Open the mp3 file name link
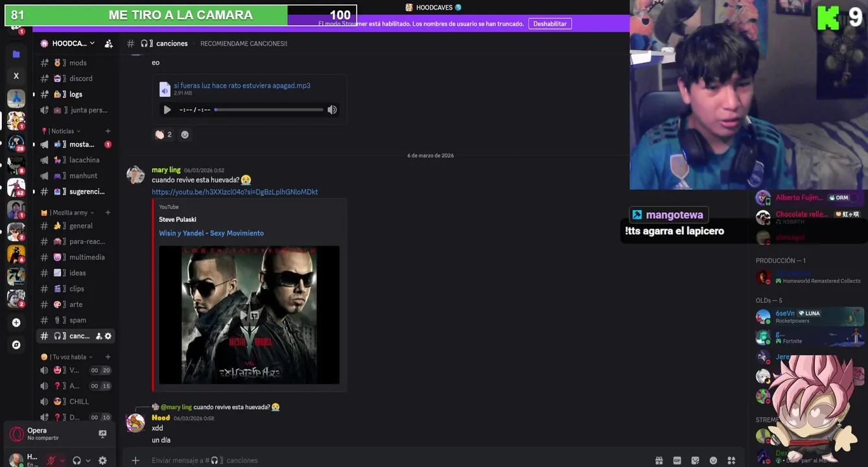868x467 pixels. pos(242,86)
